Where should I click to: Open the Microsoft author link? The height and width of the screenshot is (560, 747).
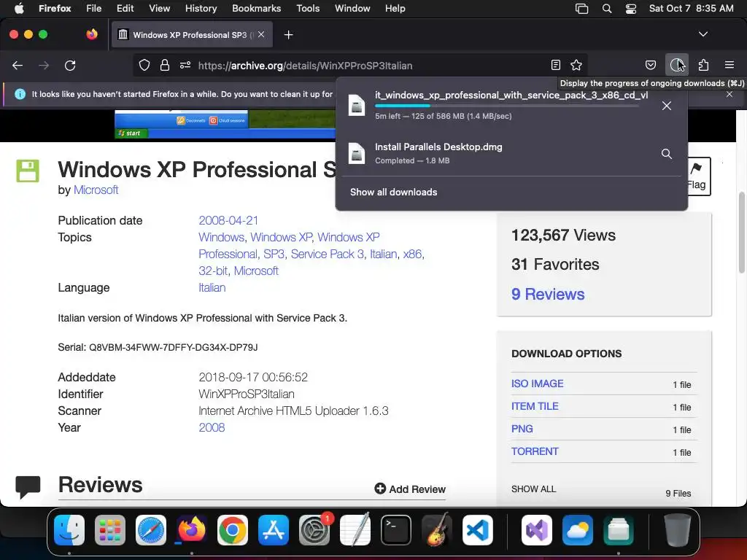[x=96, y=190]
